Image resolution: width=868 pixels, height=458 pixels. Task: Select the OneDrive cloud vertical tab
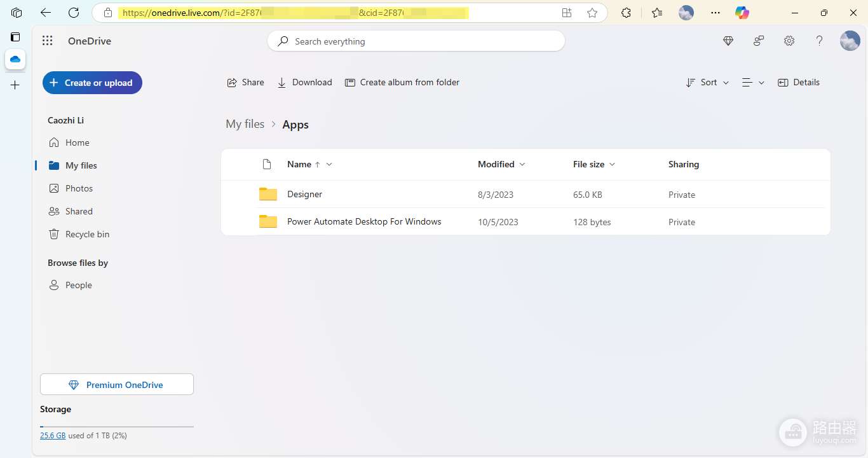pyautogui.click(x=15, y=59)
